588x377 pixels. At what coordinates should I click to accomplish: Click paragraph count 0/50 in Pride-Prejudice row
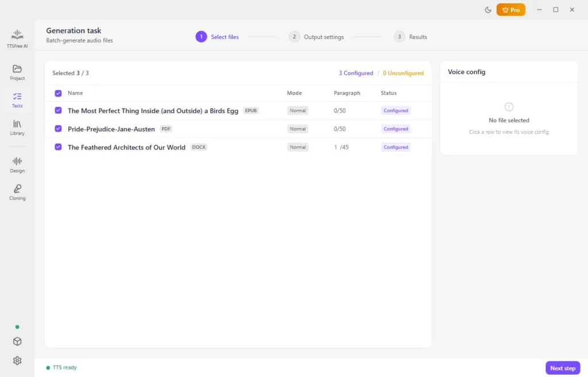(340, 129)
